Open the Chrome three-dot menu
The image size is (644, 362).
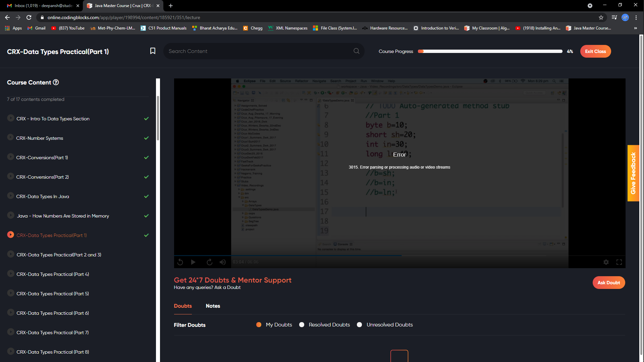636,17
